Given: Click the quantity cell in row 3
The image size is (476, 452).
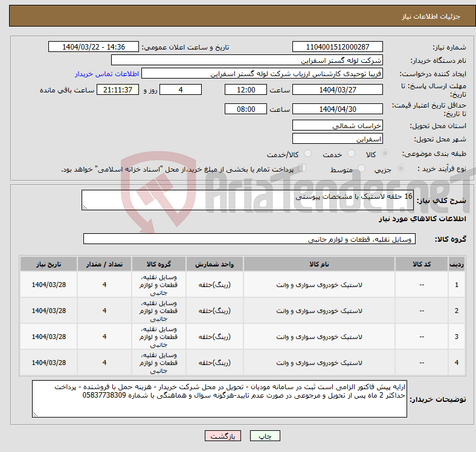Looking at the screenshot, I should pos(105,337).
